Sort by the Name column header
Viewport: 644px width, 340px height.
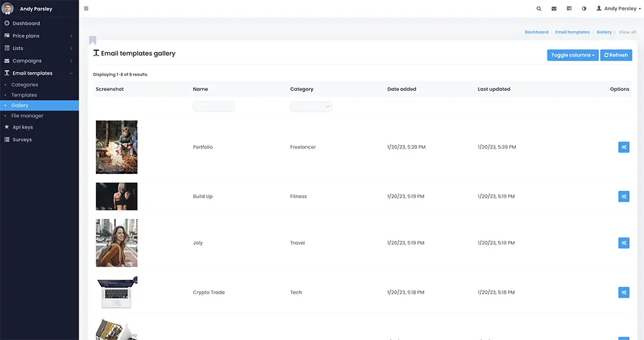click(x=200, y=89)
